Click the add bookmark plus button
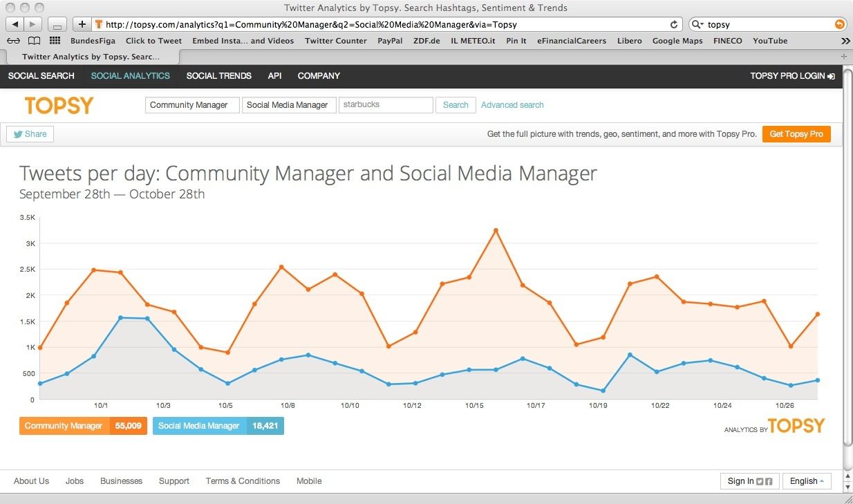The width and height of the screenshot is (853, 504). 82,24
